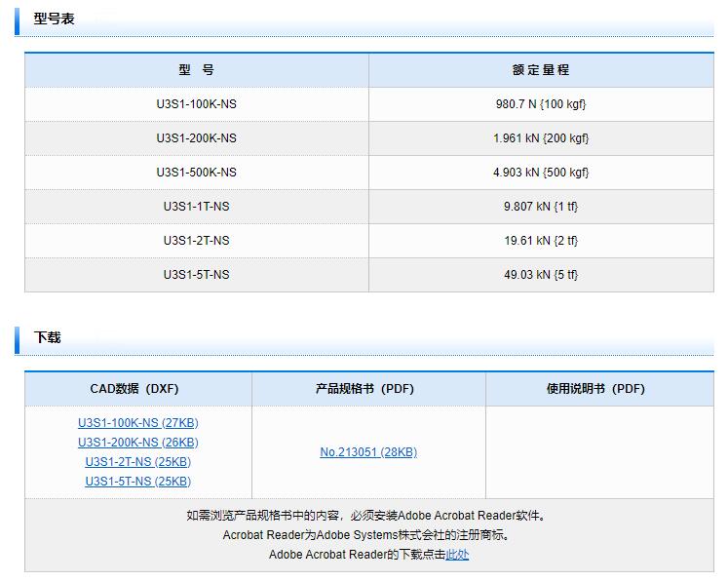This screenshot has width=728, height=581.
Task: Select the U3S1-500K-NS model cell
Action: pos(196,173)
